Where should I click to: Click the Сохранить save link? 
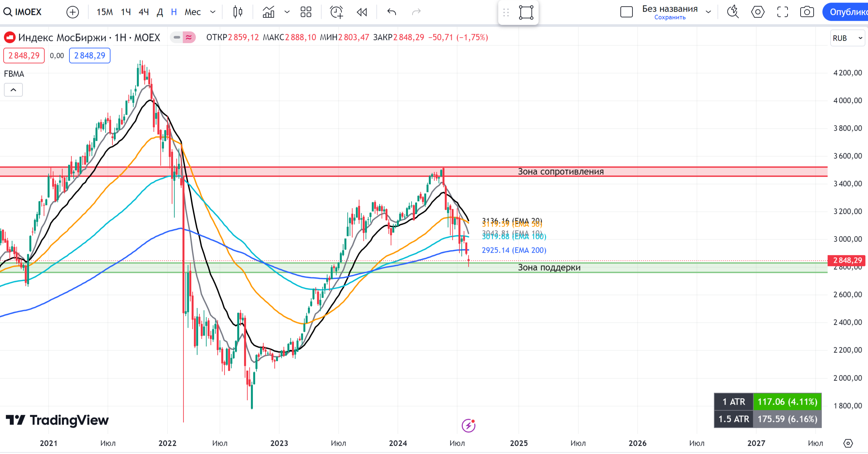tap(670, 18)
